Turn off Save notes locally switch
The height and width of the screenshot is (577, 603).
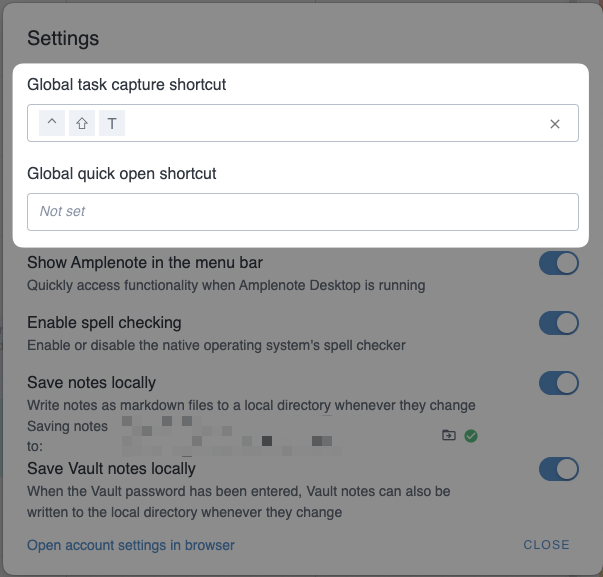[558, 383]
